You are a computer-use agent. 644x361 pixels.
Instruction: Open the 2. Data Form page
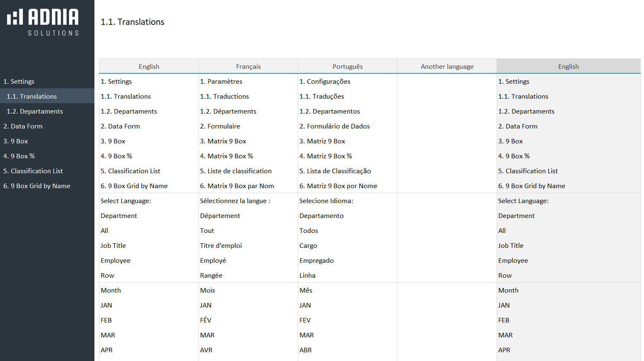coord(23,126)
